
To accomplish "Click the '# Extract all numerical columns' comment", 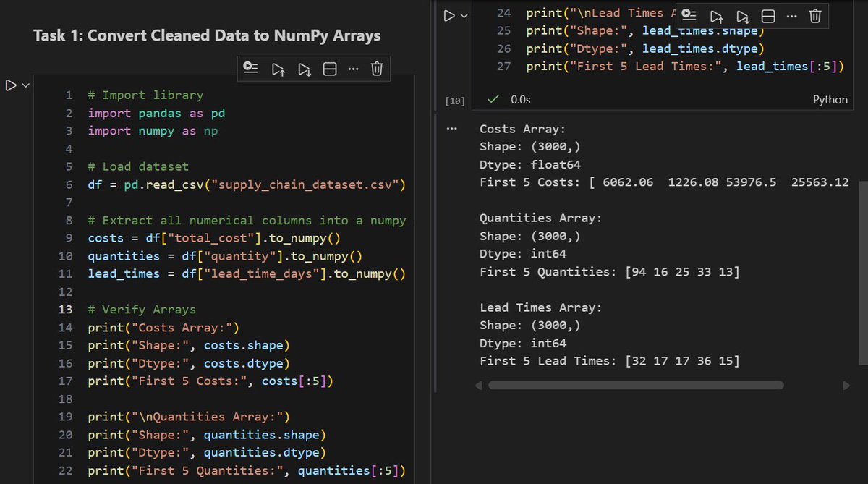I will (x=247, y=220).
